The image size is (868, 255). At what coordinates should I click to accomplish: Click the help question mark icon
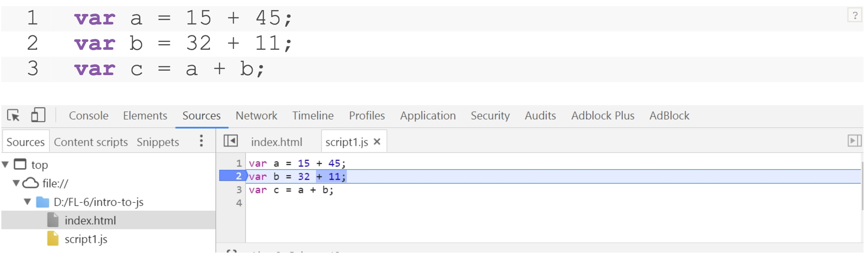click(x=855, y=15)
